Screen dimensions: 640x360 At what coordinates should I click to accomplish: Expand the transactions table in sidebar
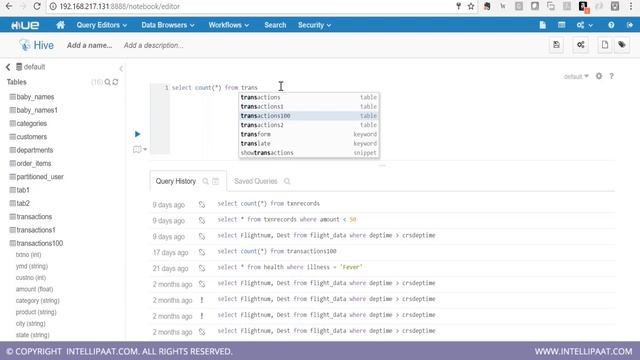pos(34,217)
